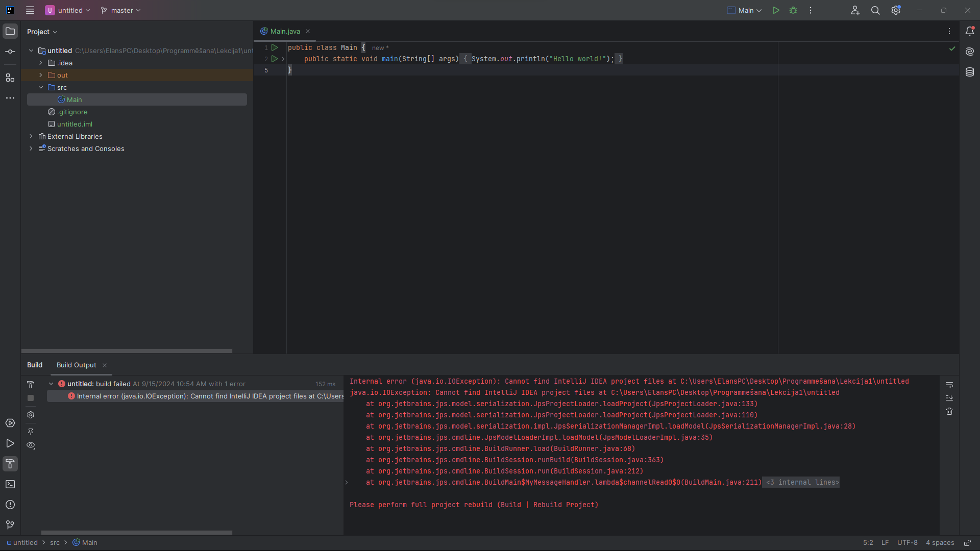Open the Notifications bell
Image resolution: width=980 pixels, height=551 pixels.
[970, 31]
